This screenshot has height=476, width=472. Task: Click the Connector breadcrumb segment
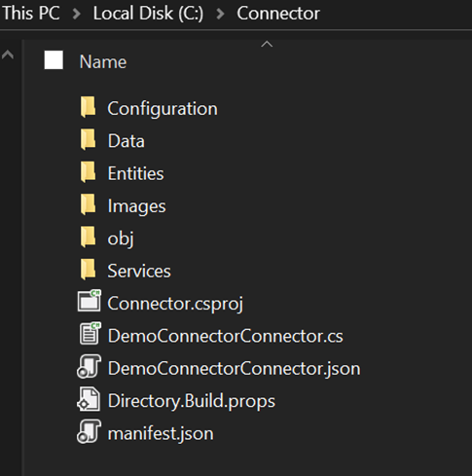coord(278,14)
